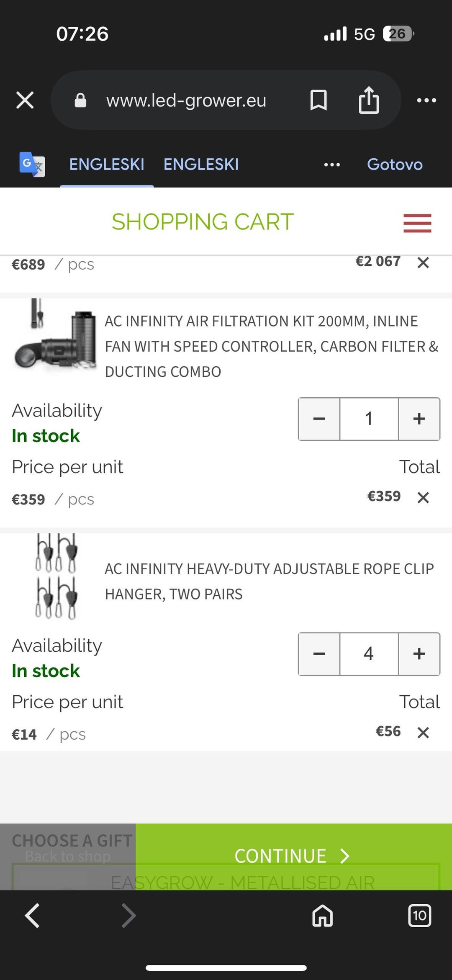Remove the Air Filtration Kit from cart
Viewport: 452px width, 980px height.
tap(423, 497)
